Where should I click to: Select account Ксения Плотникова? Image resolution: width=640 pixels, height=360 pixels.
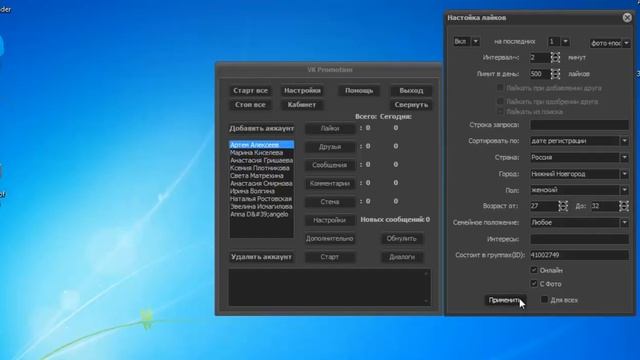(x=261, y=168)
